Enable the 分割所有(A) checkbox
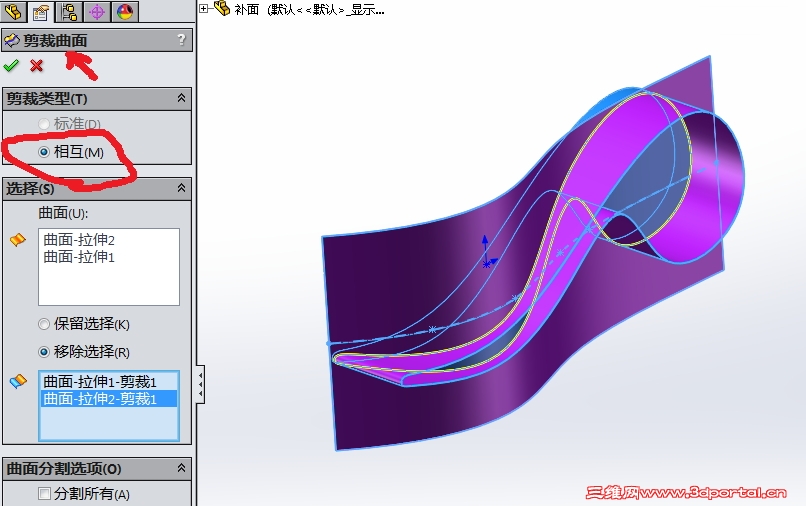This screenshot has height=506, width=806. (44, 494)
